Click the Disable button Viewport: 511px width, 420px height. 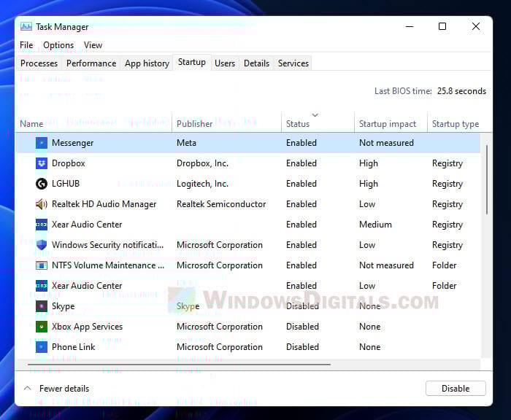point(456,389)
